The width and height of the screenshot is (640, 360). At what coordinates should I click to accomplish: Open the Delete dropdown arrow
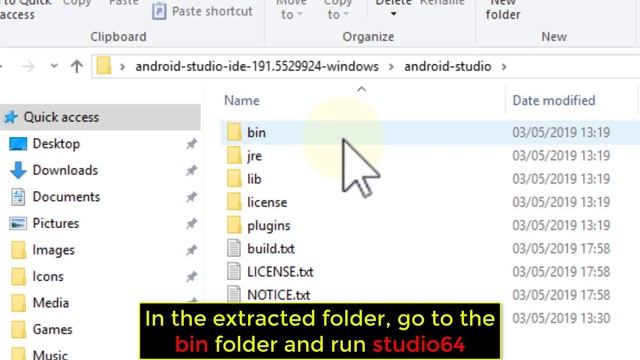pyautogui.click(x=393, y=14)
